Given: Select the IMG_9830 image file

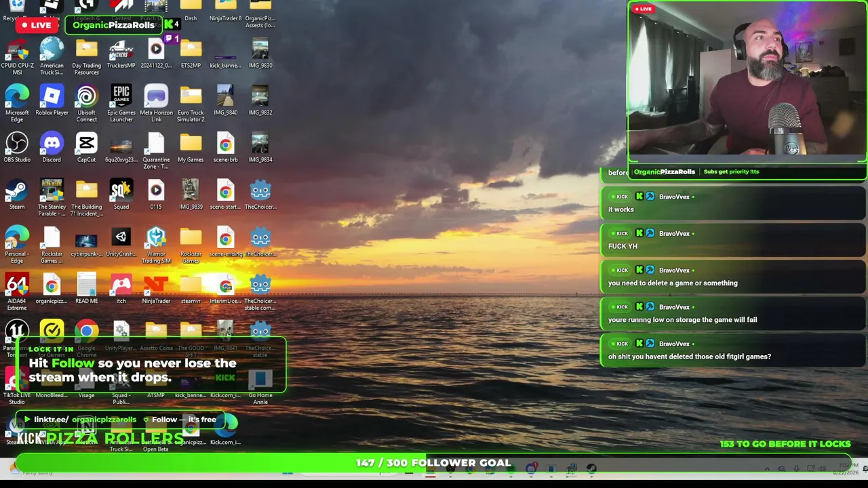Looking at the screenshot, I should [x=260, y=54].
